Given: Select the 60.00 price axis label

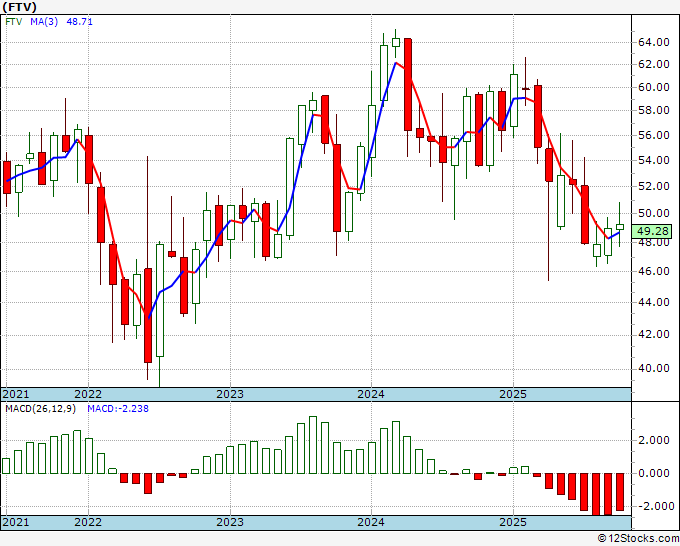Looking at the screenshot, I should (654, 88).
